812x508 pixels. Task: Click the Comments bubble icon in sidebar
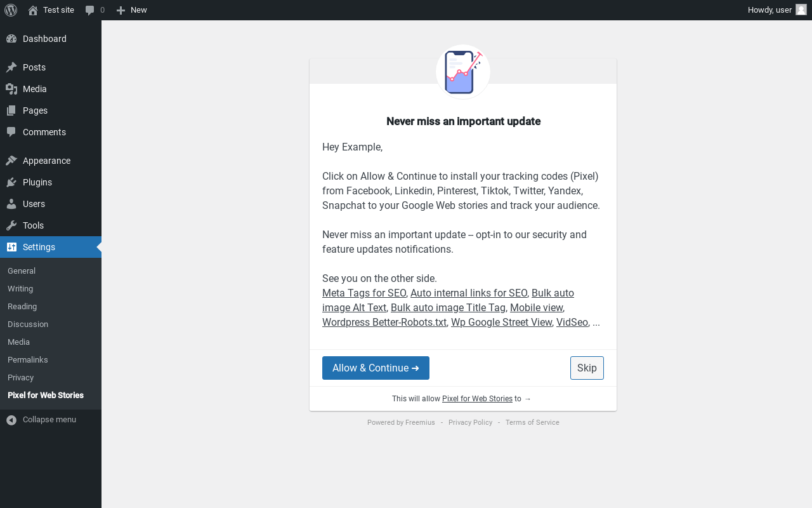pyautogui.click(x=11, y=132)
